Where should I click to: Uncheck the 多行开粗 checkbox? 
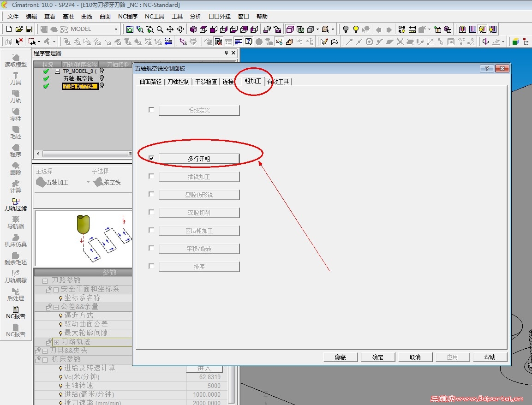pyautogui.click(x=151, y=158)
